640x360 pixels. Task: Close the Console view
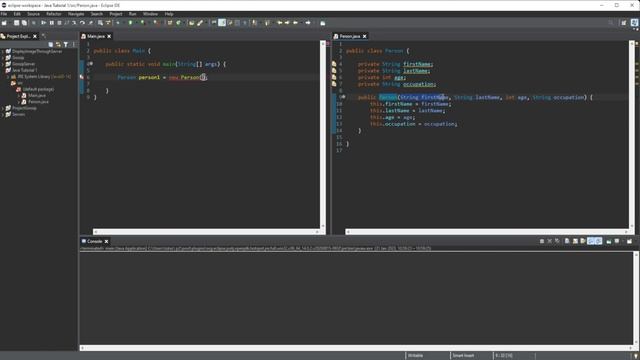[x=107, y=241]
